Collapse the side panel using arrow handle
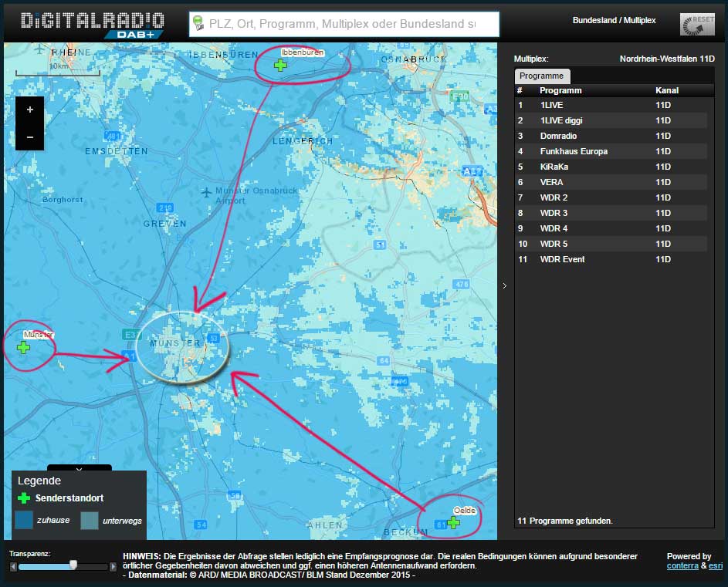The height and width of the screenshot is (587, 728). 504,285
